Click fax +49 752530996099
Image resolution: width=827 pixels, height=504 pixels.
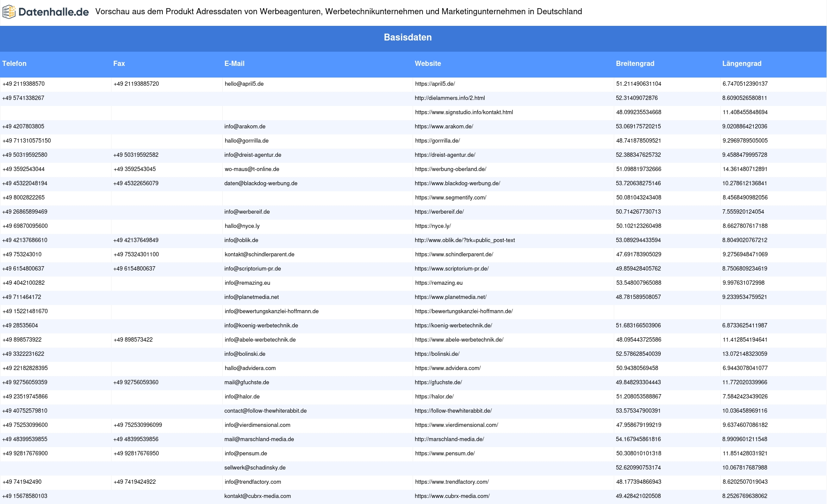pos(138,425)
